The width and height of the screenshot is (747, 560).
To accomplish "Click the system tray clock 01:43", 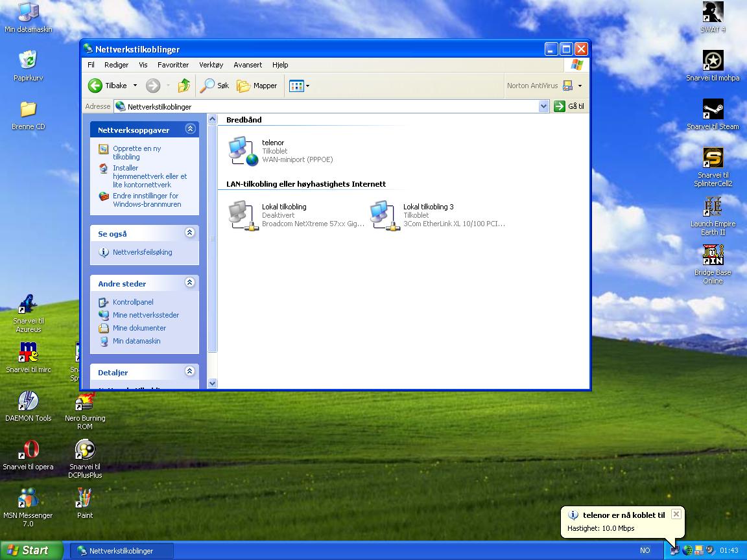I will [x=729, y=550].
